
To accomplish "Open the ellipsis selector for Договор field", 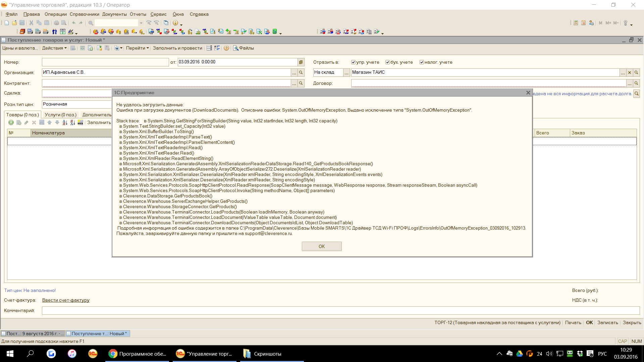I will click(x=630, y=83).
